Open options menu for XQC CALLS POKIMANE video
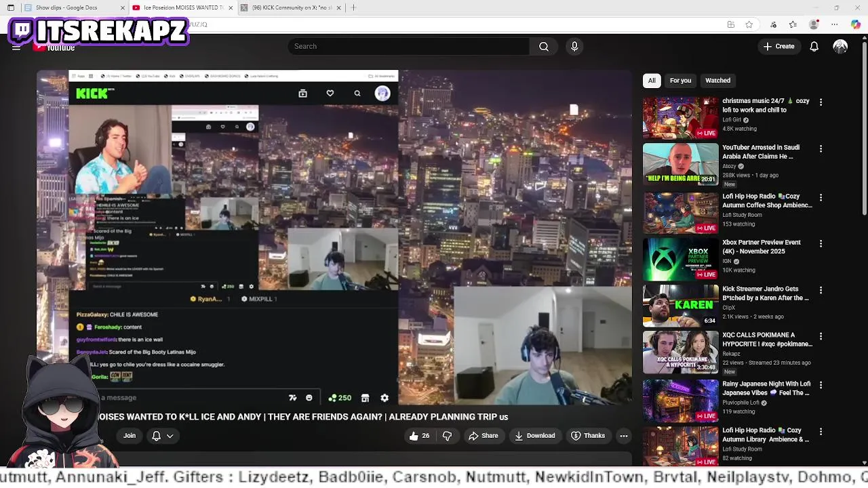868x488 pixels. click(x=821, y=336)
